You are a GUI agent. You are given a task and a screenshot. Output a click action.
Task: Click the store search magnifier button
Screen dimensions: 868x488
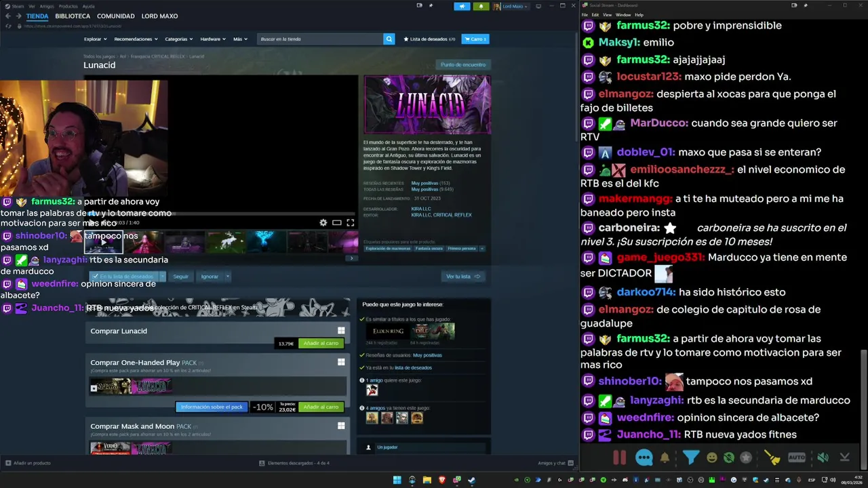(x=389, y=39)
